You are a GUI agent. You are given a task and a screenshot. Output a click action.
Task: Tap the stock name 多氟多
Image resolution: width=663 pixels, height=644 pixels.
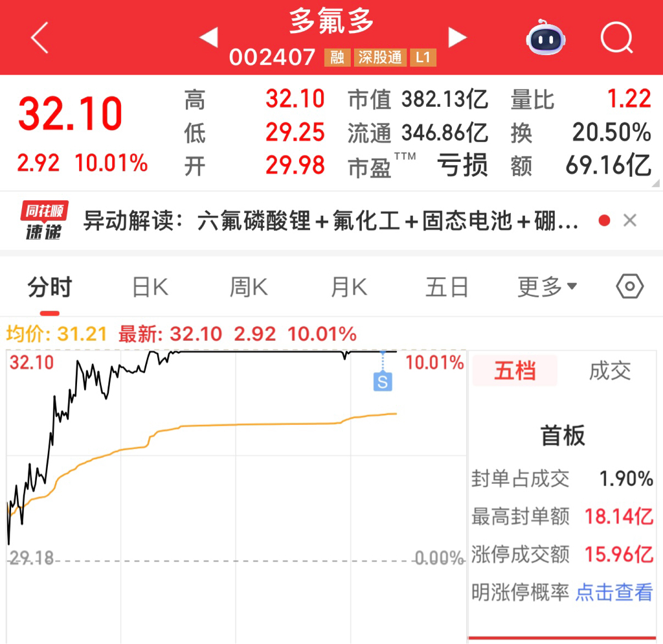click(x=331, y=21)
